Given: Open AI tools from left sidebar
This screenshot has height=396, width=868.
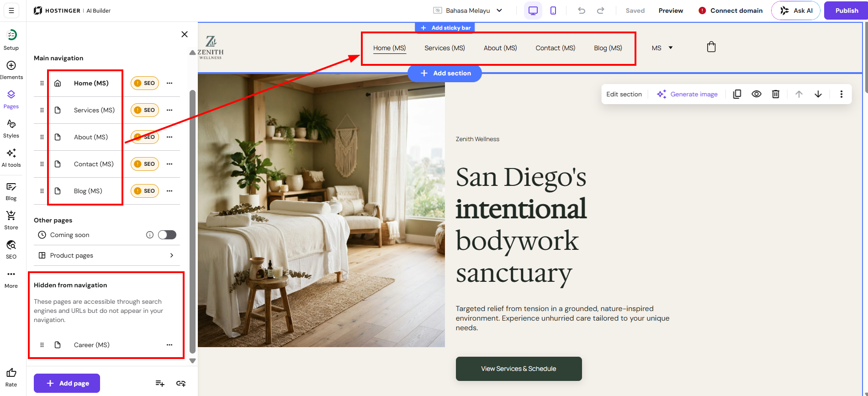Looking at the screenshot, I should click(x=11, y=158).
